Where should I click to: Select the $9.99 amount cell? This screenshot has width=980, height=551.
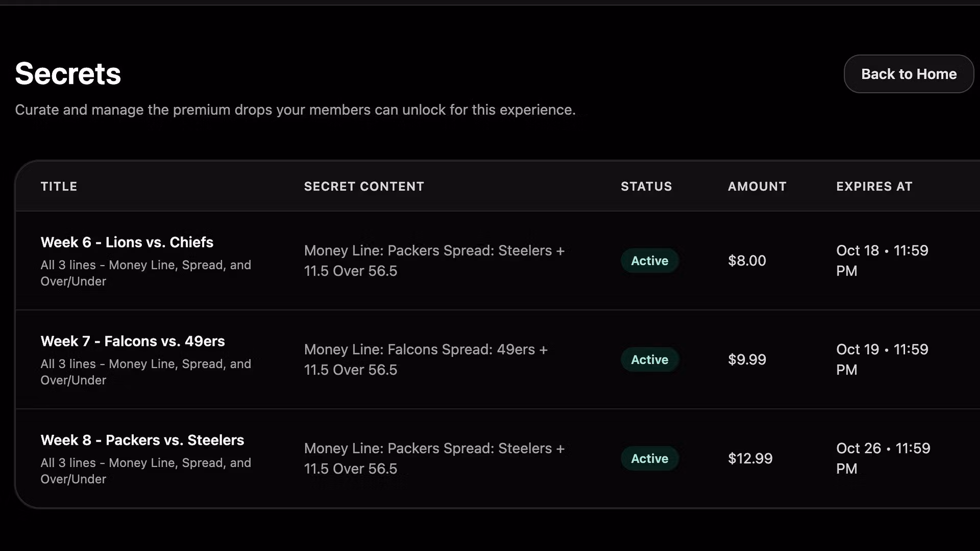click(747, 360)
